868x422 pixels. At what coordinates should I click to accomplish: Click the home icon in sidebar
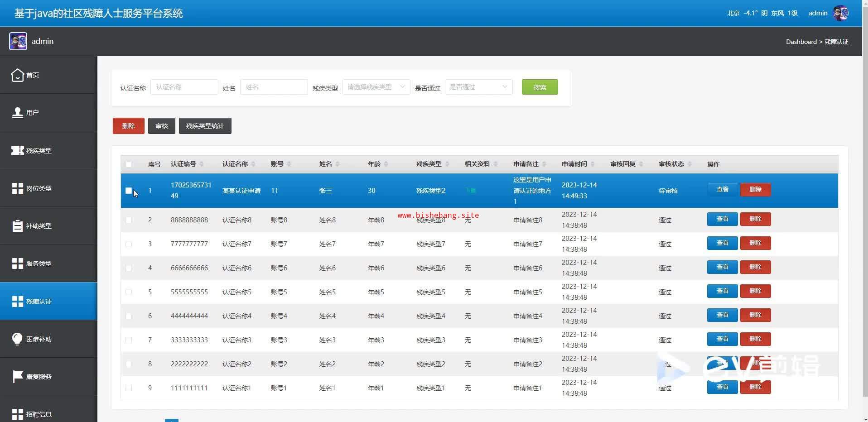17,75
